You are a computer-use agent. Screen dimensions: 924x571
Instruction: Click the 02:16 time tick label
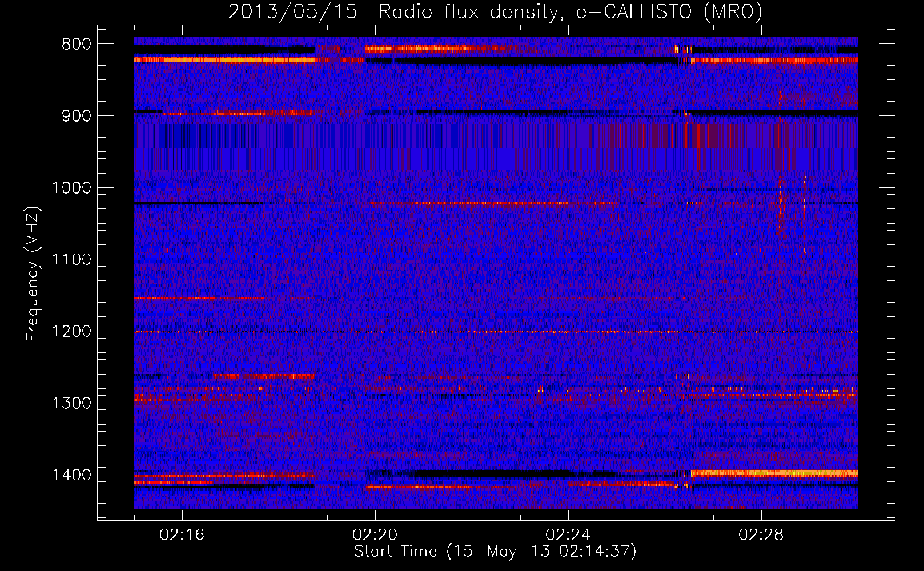(x=182, y=535)
